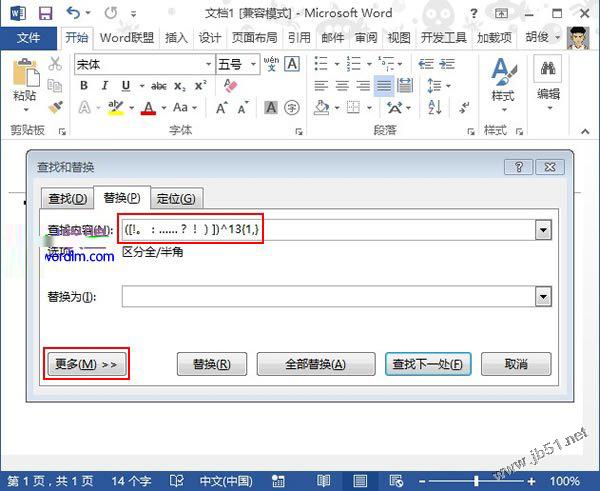Toggle Italic formatting
This screenshot has height=491, width=600.
pos(104,86)
